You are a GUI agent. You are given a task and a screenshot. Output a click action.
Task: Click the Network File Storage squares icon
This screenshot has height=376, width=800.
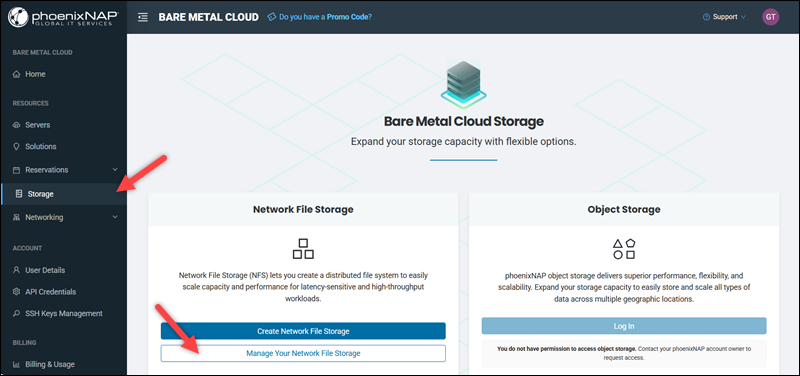point(303,248)
